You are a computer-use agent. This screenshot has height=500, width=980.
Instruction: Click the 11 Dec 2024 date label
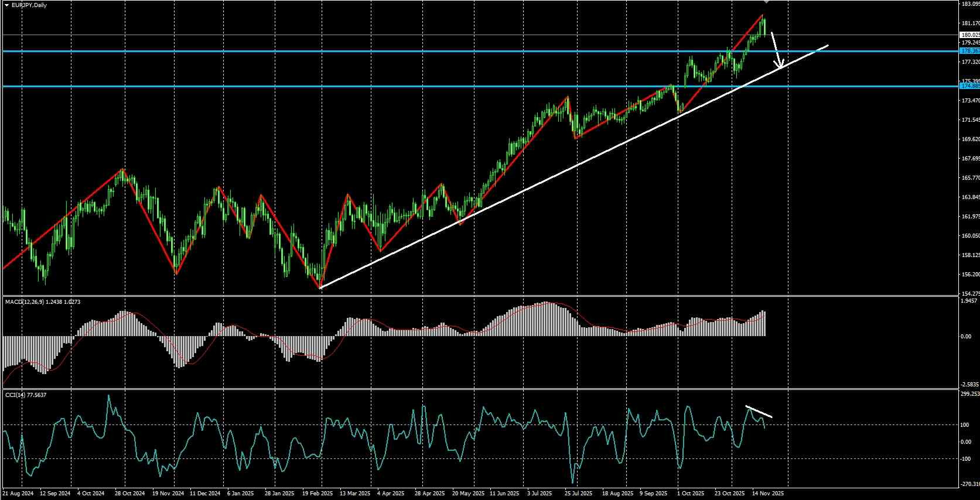point(204,494)
